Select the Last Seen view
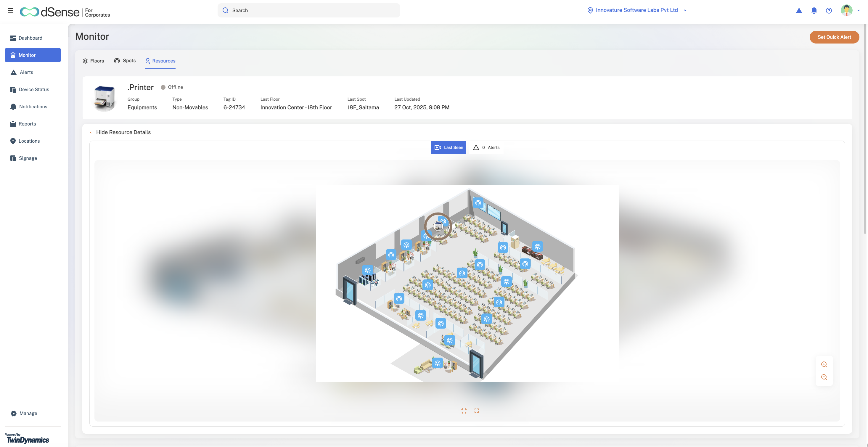Image resolution: width=868 pixels, height=447 pixels. click(449, 147)
